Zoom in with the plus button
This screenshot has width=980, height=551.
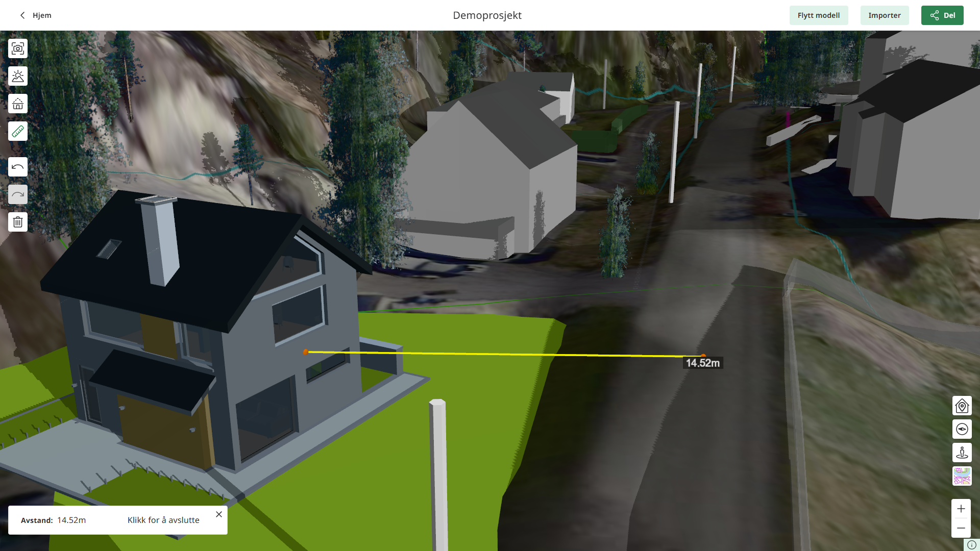(961, 509)
